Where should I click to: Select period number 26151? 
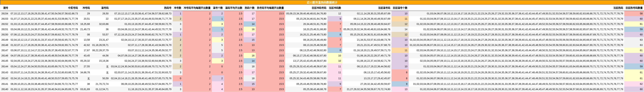pyautogui.click(x=5, y=29)
